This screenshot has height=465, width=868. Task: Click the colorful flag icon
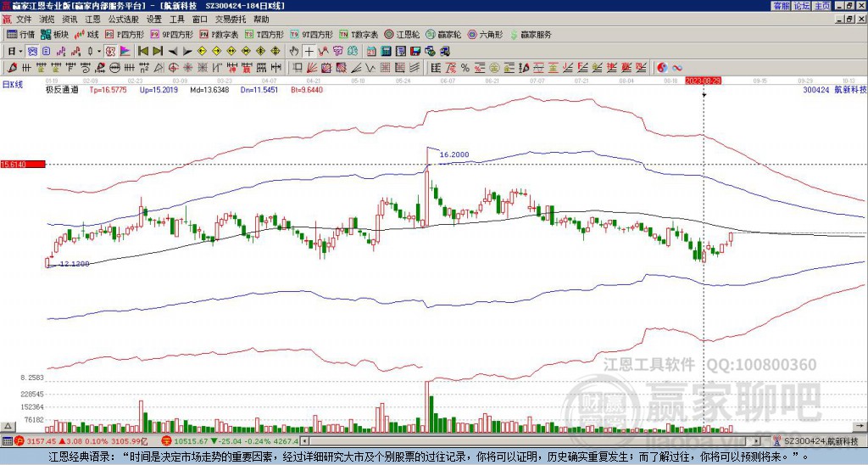[125, 52]
